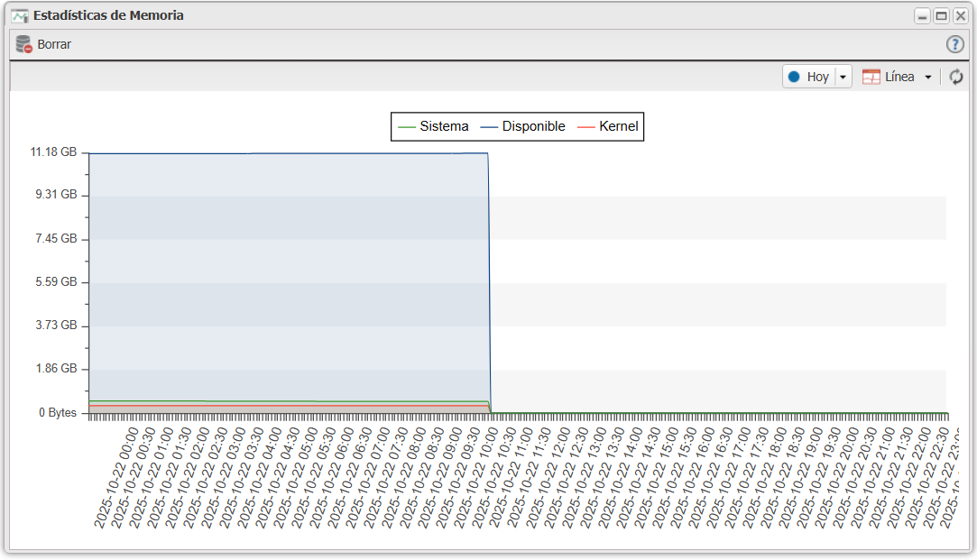The image size is (977, 560).
Task: Open the Línea chart type dropdown arrow
Action: pyautogui.click(x=927, y=78)
